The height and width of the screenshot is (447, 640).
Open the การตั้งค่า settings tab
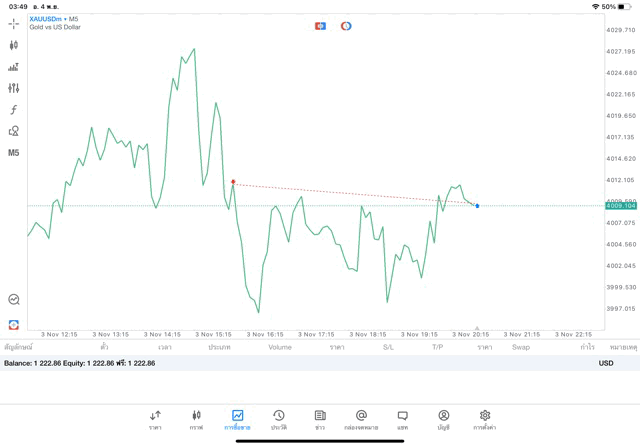coord(485,419)
